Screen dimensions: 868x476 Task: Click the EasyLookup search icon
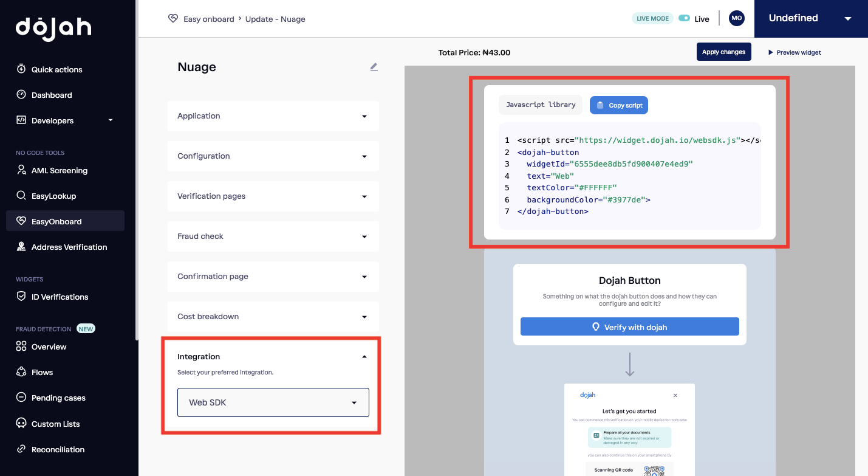pos(21,196)
